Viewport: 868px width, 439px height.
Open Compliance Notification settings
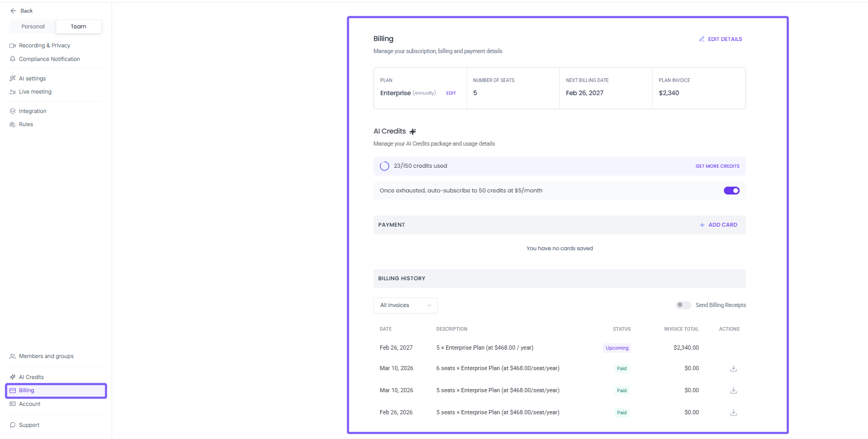click(49, 59)
